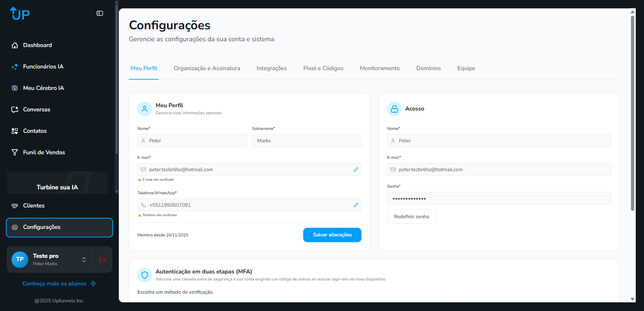Open Meu Cérebro IA in the sidebar
The image size is (644, 311).
(x=43, y=88)
